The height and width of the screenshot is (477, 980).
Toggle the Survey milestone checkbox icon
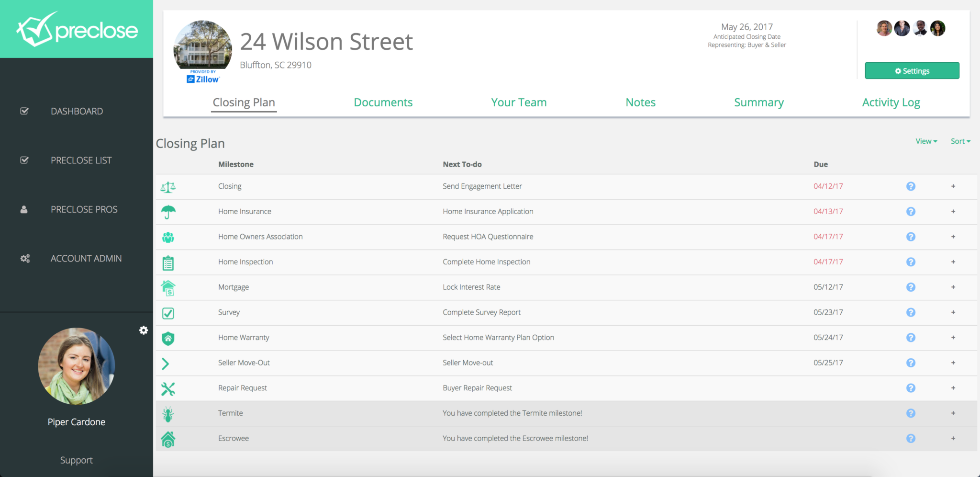(x=168, y=313)
